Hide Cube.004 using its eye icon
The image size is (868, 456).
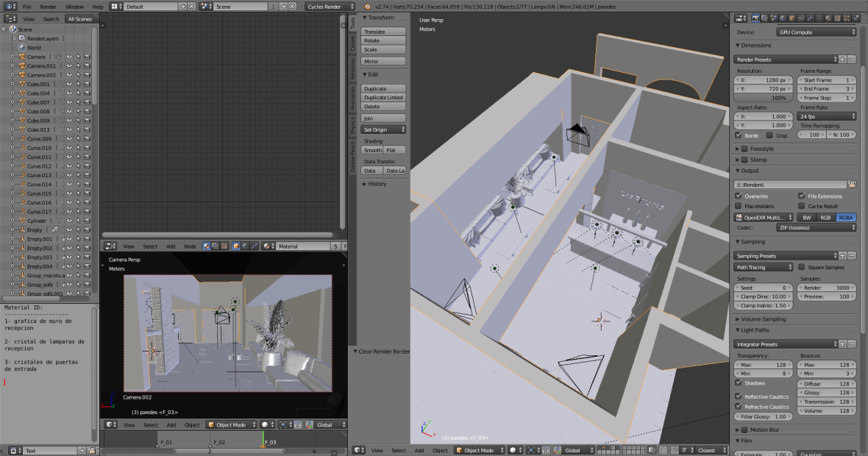click(69, 93)
